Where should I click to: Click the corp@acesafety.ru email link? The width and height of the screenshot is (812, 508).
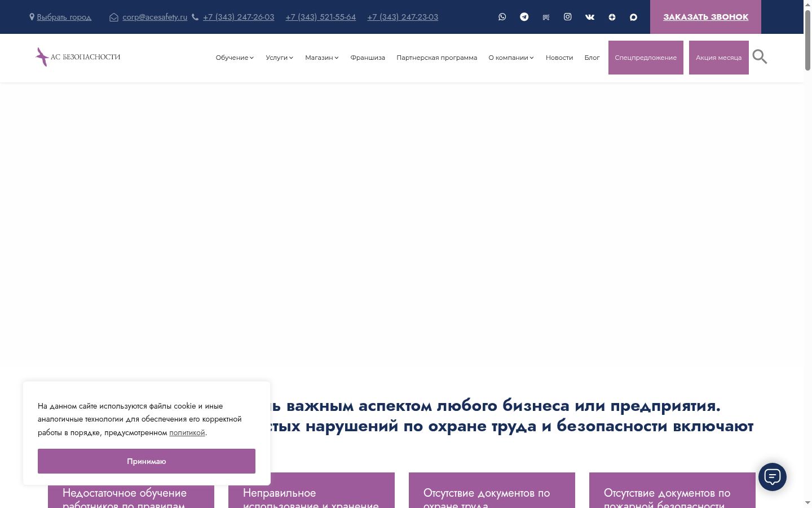(155, 17)
